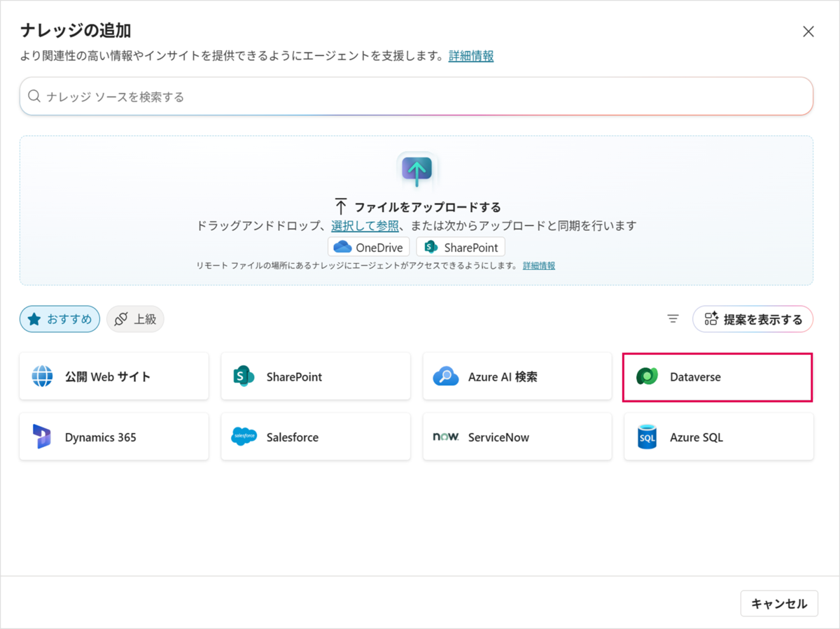840x629 pixels.
Task: Enable the 上級 filter
Action: (135, 318)
